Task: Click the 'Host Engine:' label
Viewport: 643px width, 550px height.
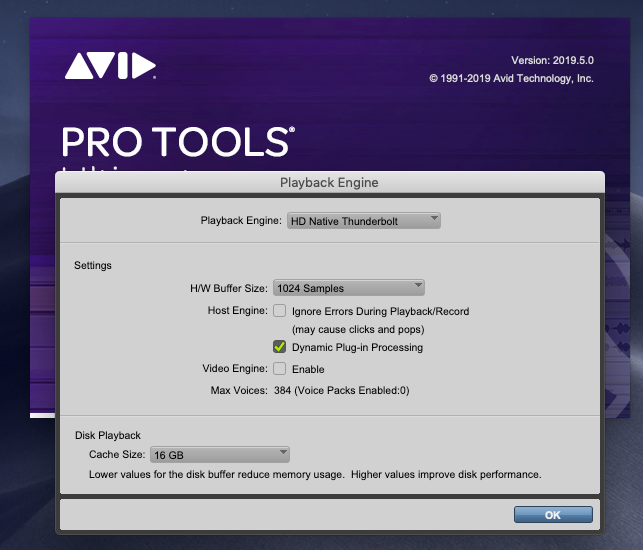Action: [237, 310]
